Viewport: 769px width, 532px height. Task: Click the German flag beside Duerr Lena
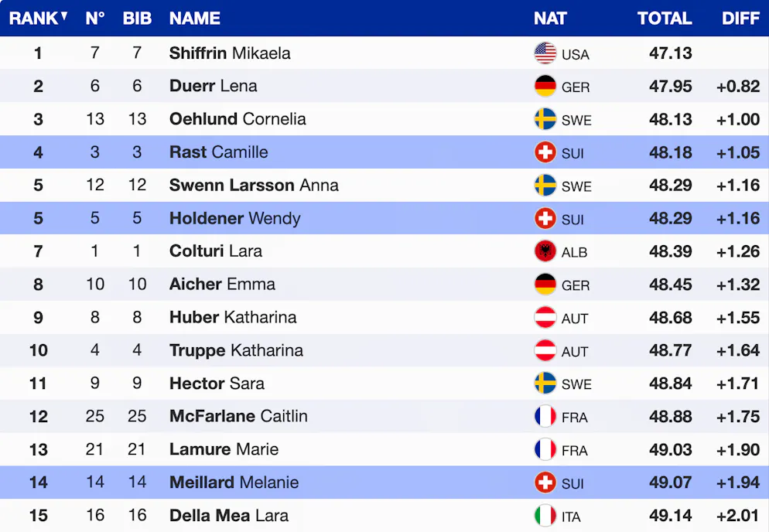(545, 86)
